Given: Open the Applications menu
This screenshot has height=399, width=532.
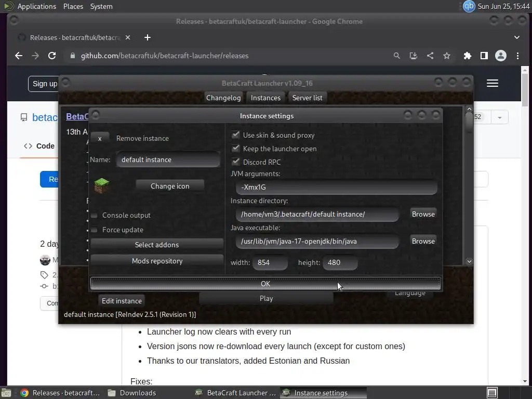Looking at the screenshot, I should point(37,6).
